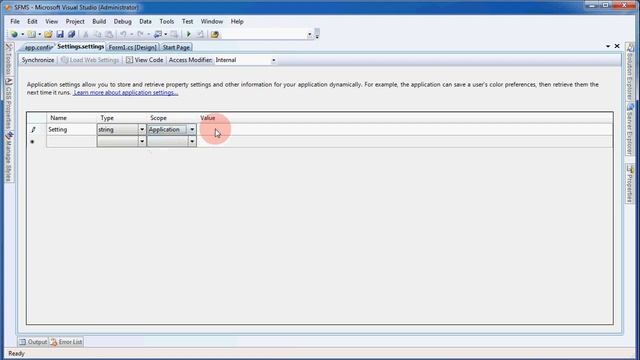
Task: Expand the Undo history dropdown arrow
Action: tap(131, 34)
